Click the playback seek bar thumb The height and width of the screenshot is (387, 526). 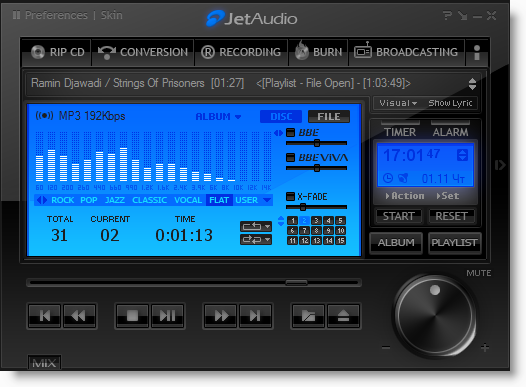[297, 283]
